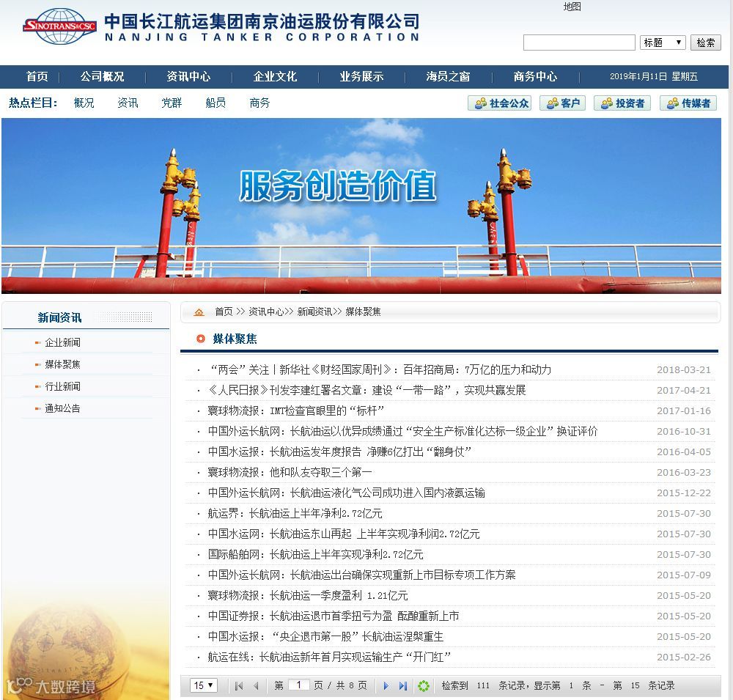This screenshot has height=700, width=733.
Task: Select 行业新闻 in sidebar
Action: (x=62, y=386)
